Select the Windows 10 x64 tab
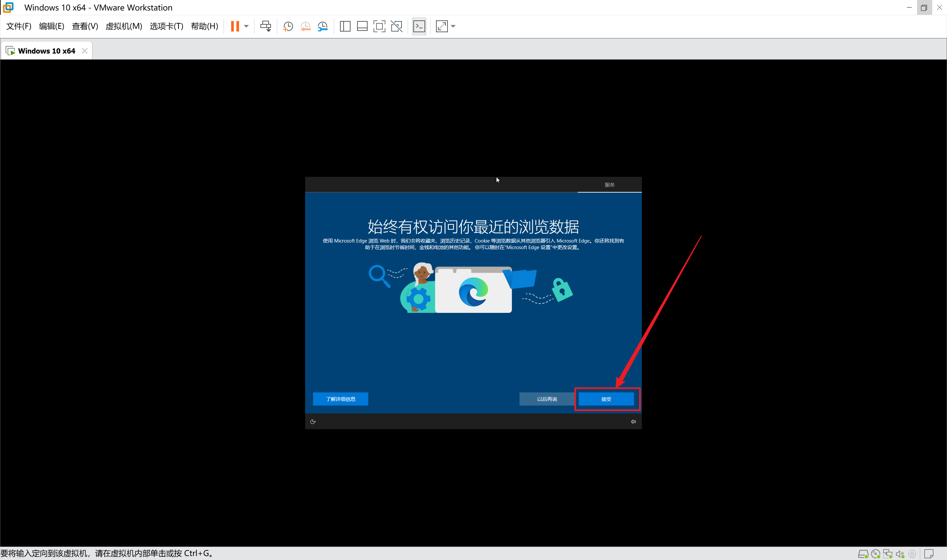Screen dimensions: 947x560 [x=46, y=51]
